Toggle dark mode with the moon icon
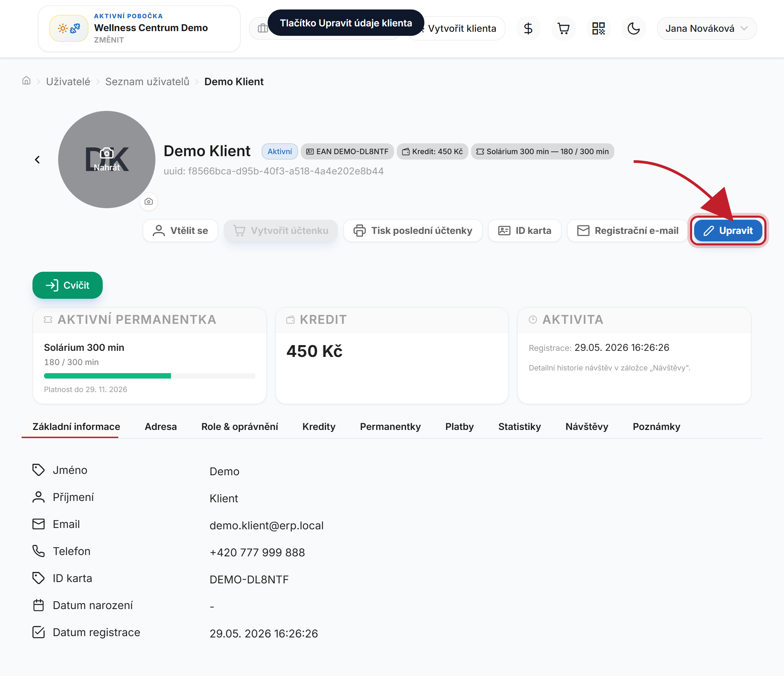This screenshot has width=784, height=676. [x=634, y=28]
